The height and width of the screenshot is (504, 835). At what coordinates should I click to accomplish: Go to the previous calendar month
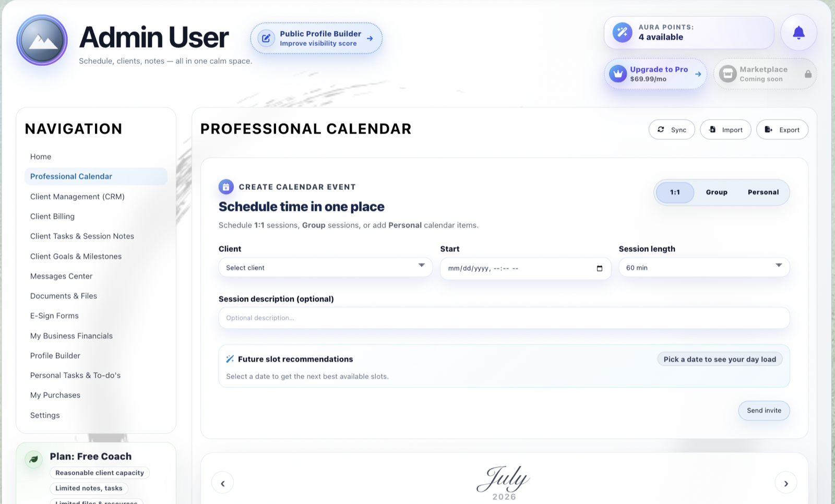tap(223, 483)
